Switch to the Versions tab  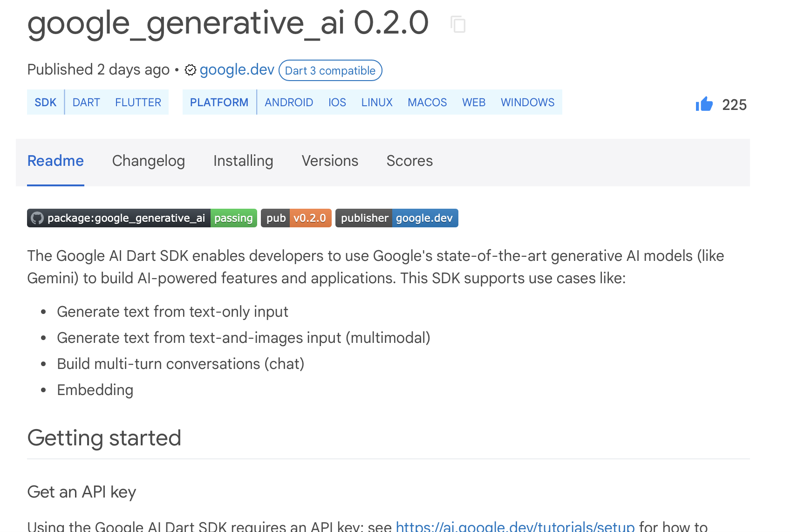point(330,161)
